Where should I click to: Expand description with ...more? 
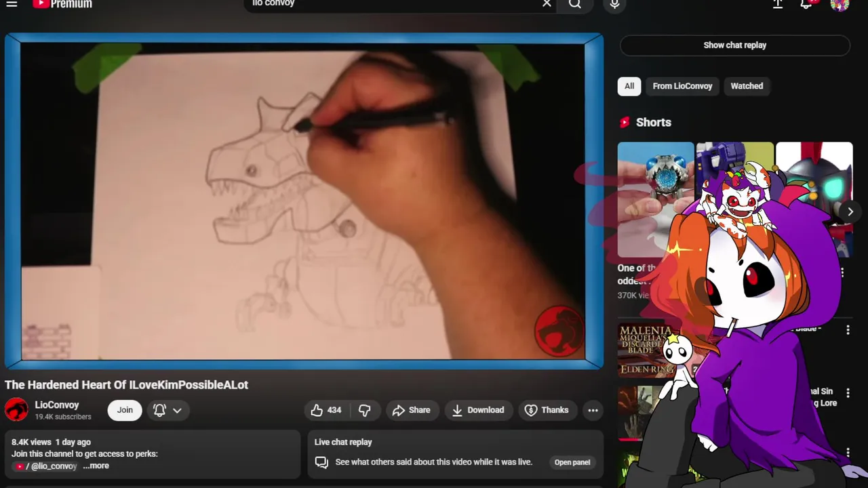[x=96, y=466]
